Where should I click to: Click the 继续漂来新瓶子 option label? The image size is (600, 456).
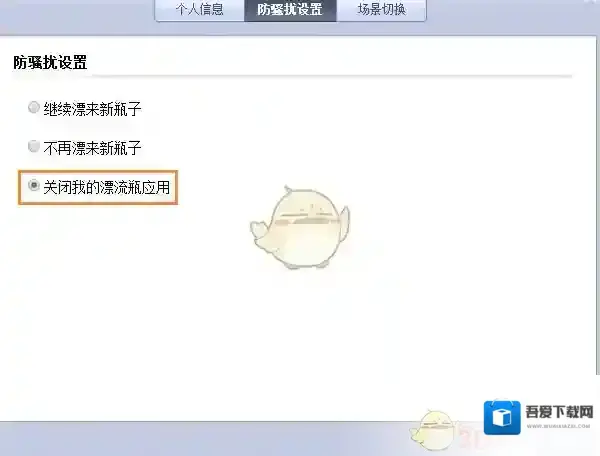coord(92,109)
